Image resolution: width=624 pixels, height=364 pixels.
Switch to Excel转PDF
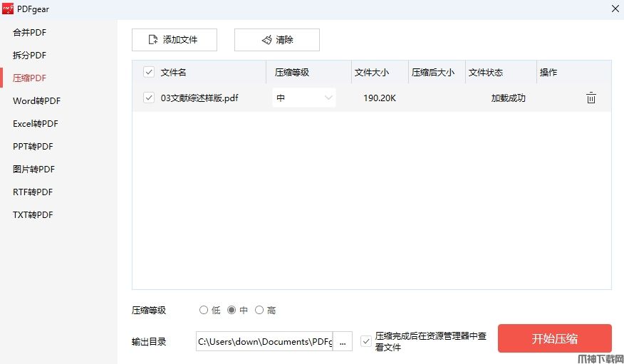(x=36, y=124)
